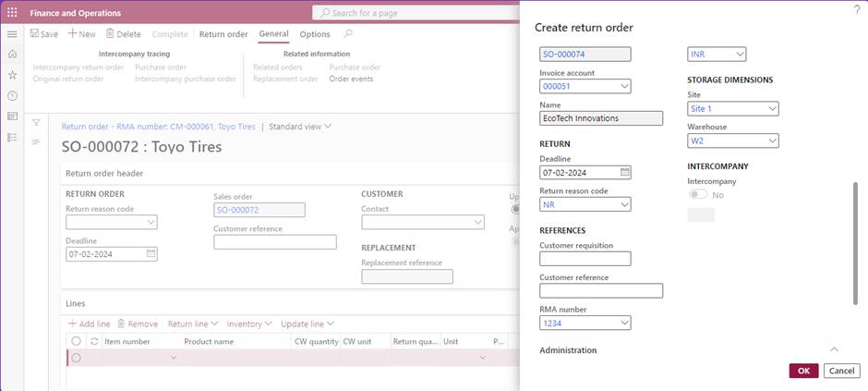Open the Item number cell dropdown
Screen dimensions: 868x391
click(174, 358)
